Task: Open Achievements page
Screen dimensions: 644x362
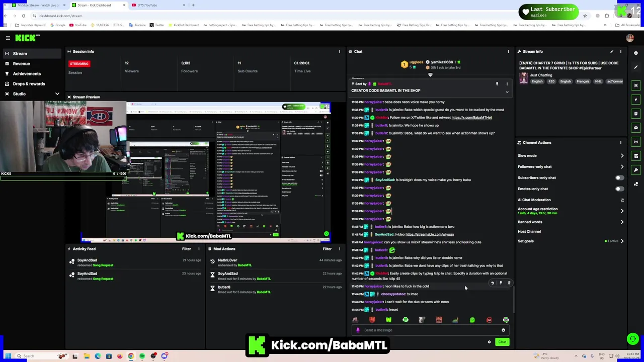Action: click(27, 73)
